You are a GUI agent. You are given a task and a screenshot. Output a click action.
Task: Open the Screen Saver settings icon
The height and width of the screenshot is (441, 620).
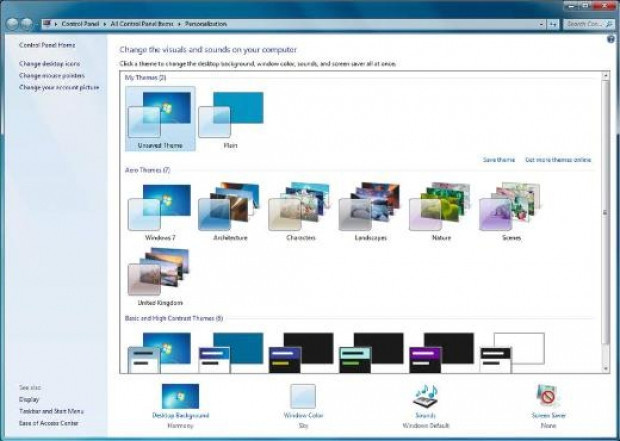[548, 396]
